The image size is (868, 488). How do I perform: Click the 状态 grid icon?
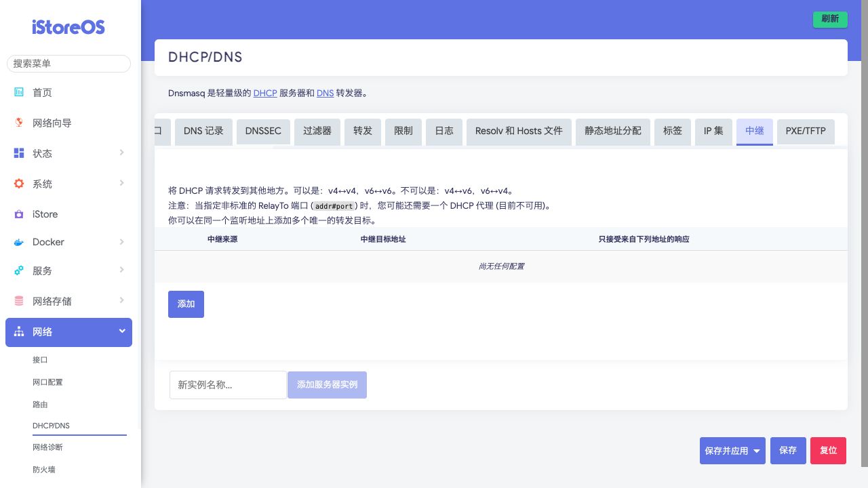(19, 153)
